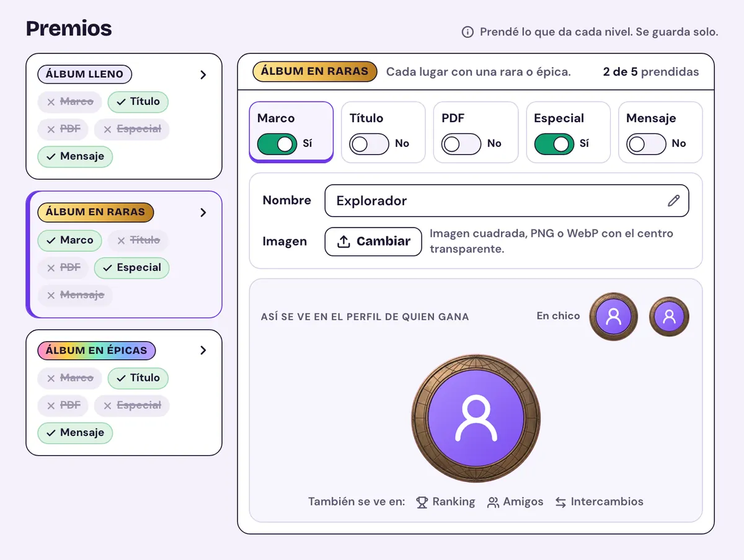
Task: Click the 'Cada lugar con una rara o épica.' text
Action: pos(478,72)
